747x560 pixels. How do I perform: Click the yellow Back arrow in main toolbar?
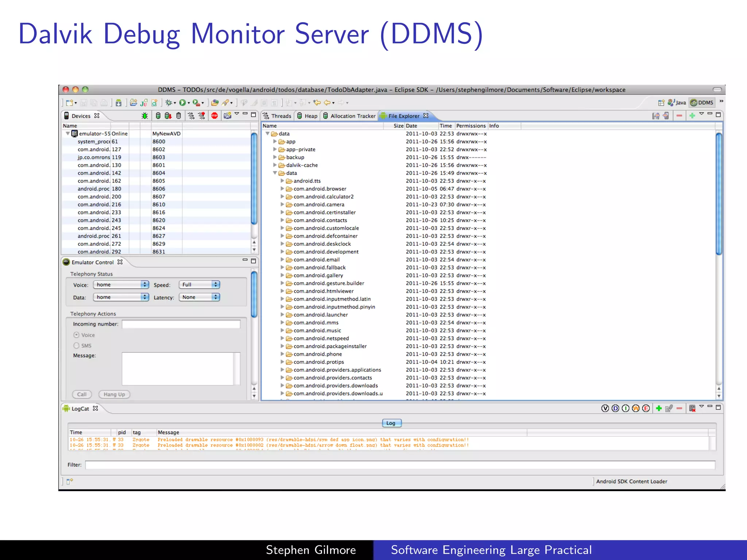click(x=327, y=103)
